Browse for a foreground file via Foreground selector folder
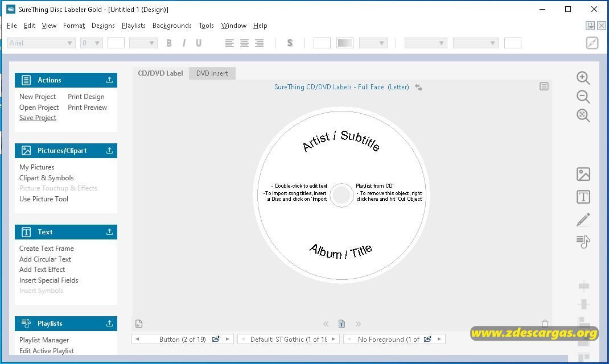This screenshot has width=609, height=364. [x=427, y=339]
